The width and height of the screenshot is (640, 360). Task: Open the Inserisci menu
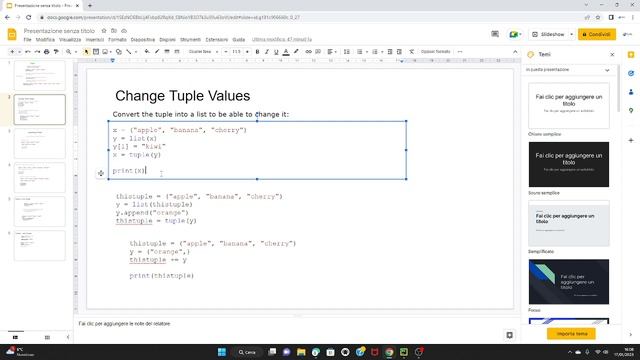pos(95,40)
